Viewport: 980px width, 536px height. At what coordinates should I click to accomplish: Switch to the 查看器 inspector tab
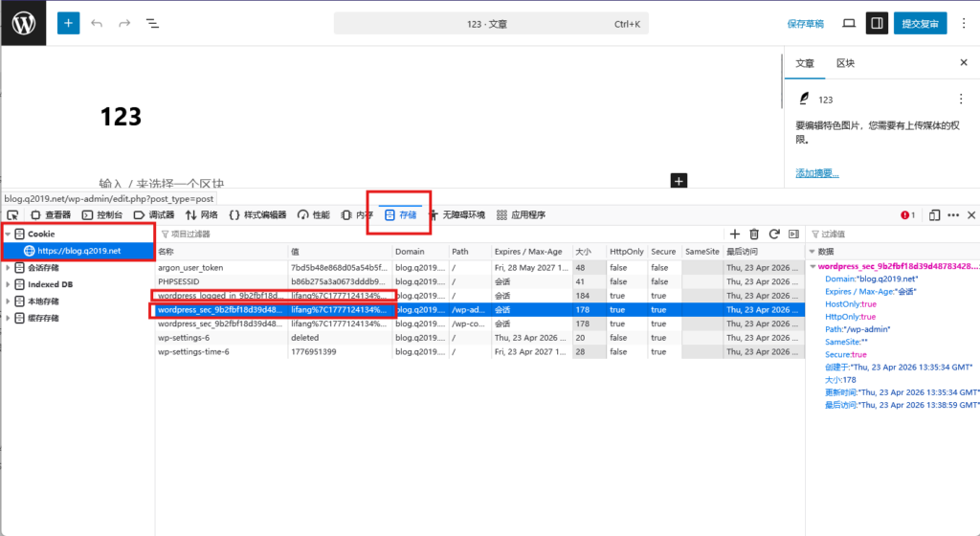click(x=51, y=215)
